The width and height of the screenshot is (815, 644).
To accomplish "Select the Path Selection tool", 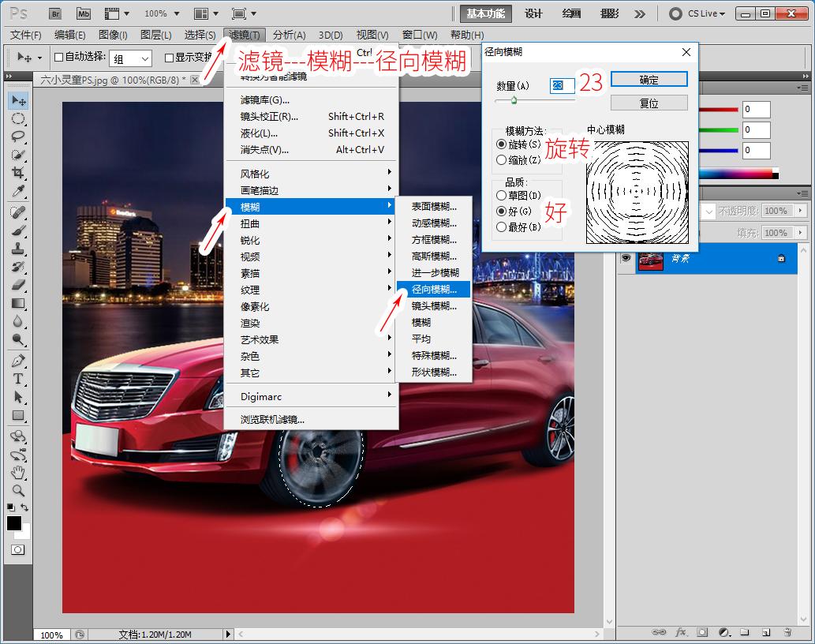I will point(18,397).
